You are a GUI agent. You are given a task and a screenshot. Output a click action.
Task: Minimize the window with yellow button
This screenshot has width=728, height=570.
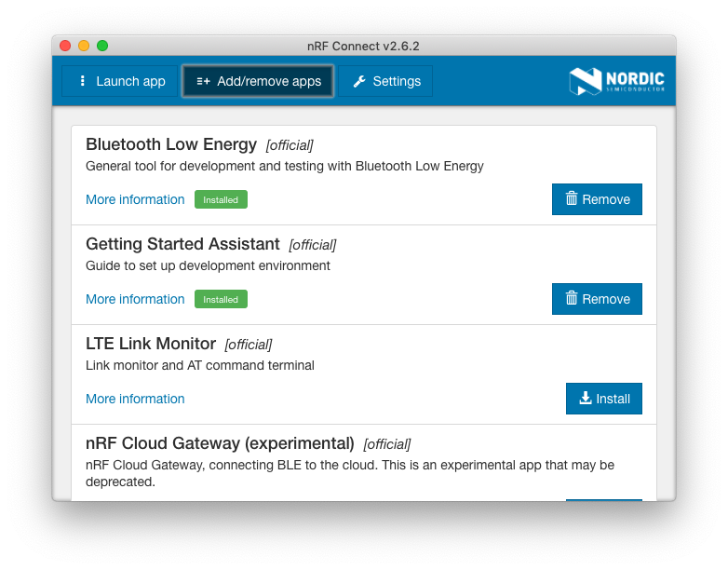84,46
